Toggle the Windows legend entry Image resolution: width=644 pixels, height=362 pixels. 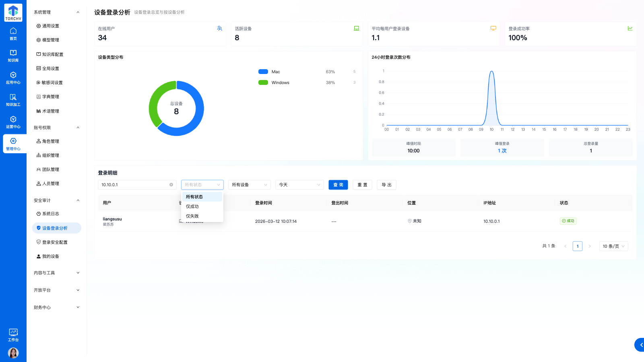[280, 83]
